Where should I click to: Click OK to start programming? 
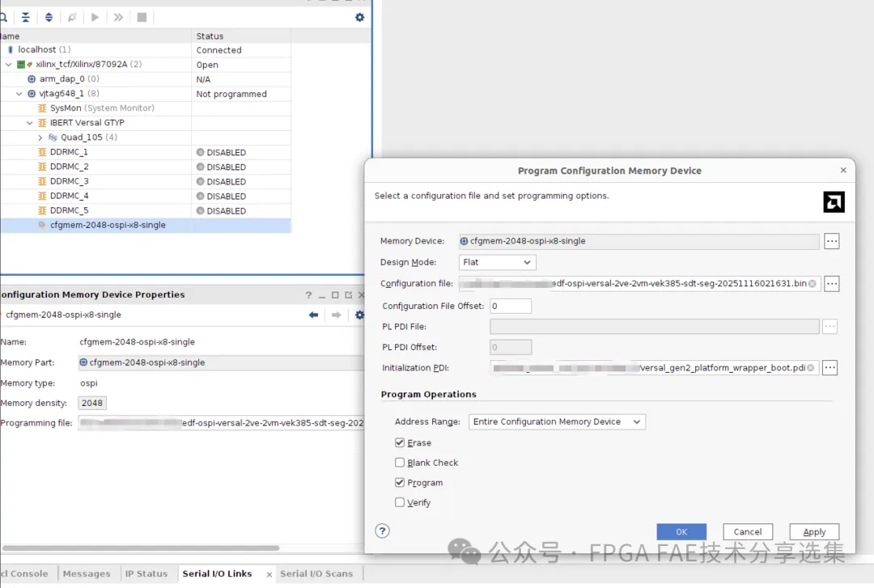[x=681, y=532]
